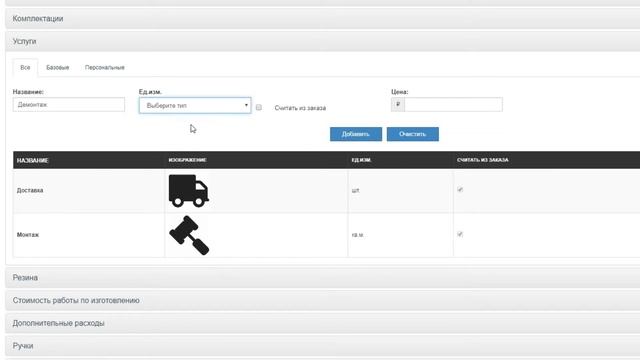Click the Считать из заказа form label
The width and height of the screenshot is (640, 360).
coord(300,108)
